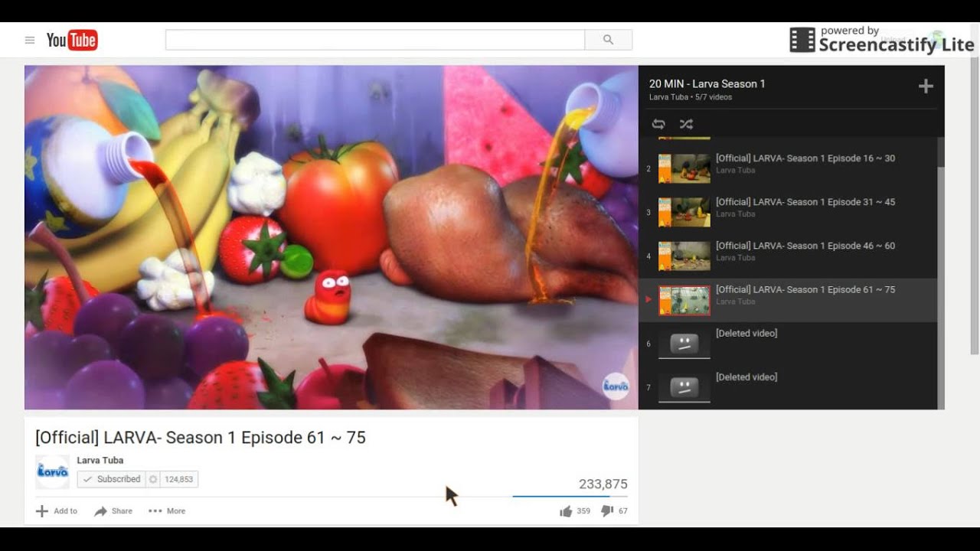Play Episode 16 ~ 30 from playlist
This screenshot has height=551, width=980.
(x=788, y=169)
